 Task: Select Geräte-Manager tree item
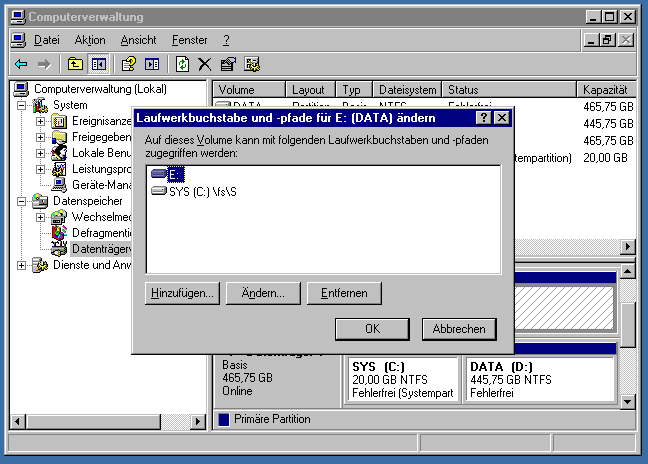coord(101,185)
